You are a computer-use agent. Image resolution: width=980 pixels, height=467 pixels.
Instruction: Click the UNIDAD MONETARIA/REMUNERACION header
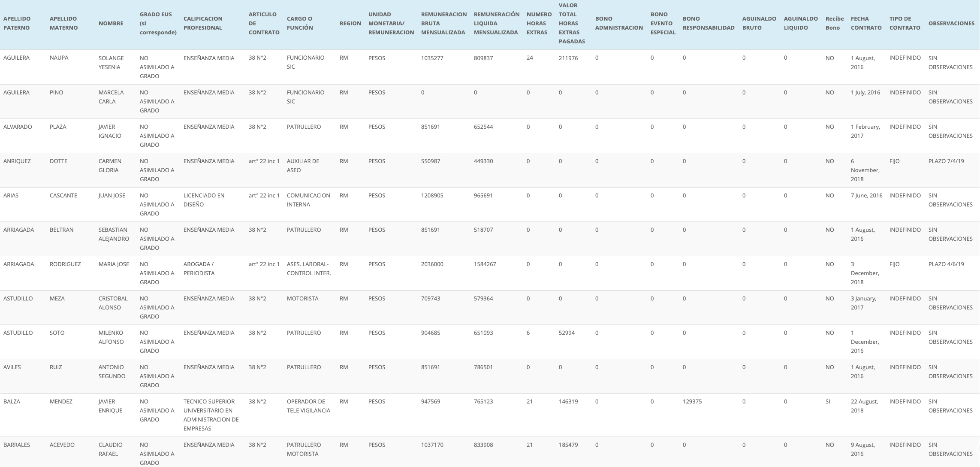click(x=391, y=23)
